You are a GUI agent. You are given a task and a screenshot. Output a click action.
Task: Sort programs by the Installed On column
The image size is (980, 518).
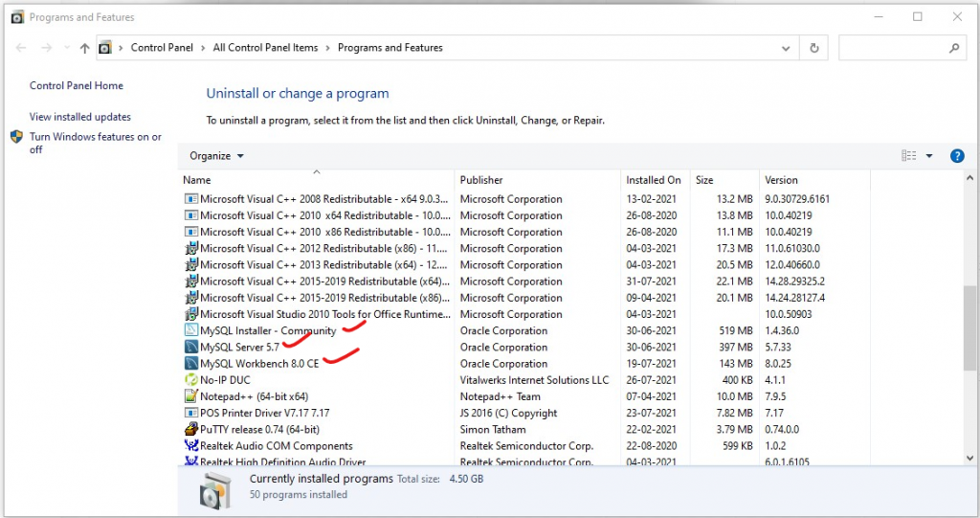pyautogui.click(x=655, y=180)
